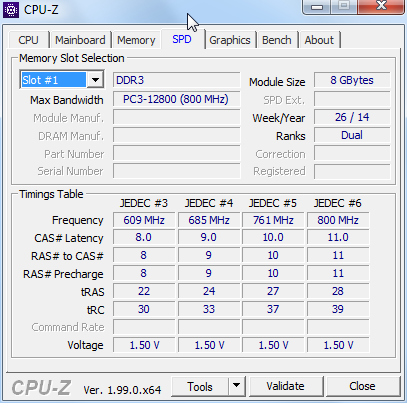Click the empty Module Manuf. field
The image size is (407, 403).
tap(177, 117)
